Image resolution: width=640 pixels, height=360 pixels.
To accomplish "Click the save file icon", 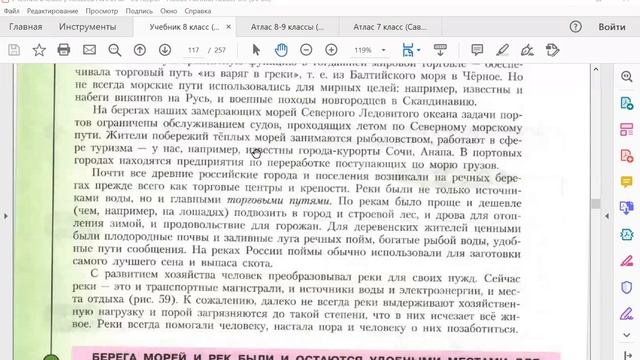I will point(14,50).
